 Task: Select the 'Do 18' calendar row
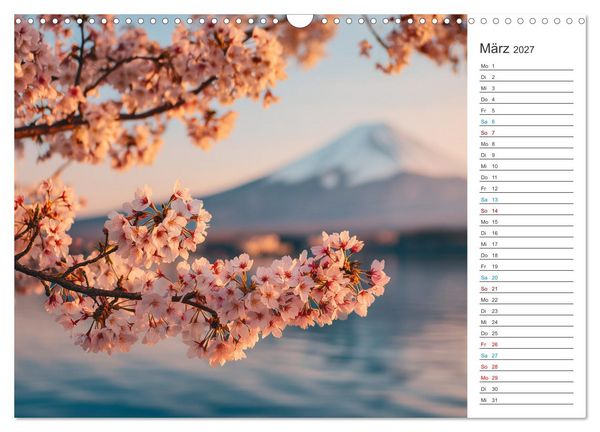coord(527,255)
